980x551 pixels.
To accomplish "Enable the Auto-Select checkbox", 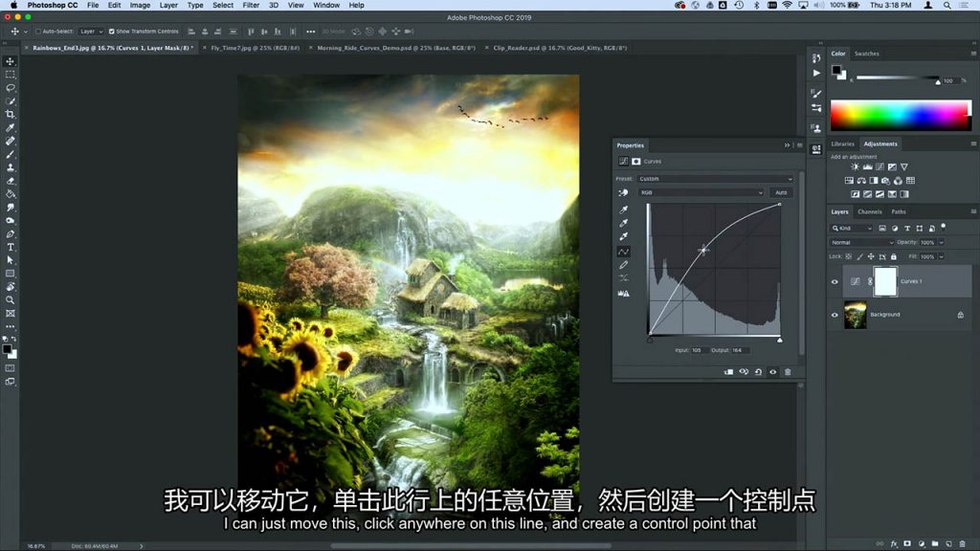I will pyautogui.click(x=38, y=32).
